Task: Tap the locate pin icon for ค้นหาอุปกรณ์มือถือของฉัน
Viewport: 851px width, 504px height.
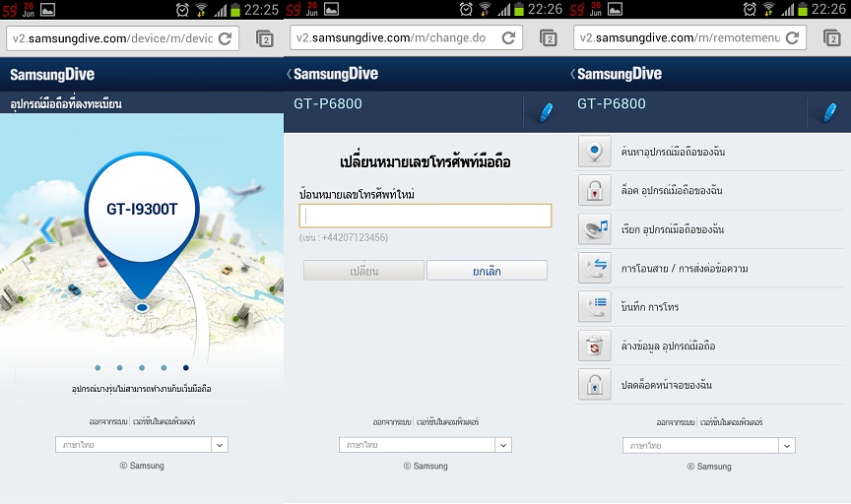Action: (595, 152)
